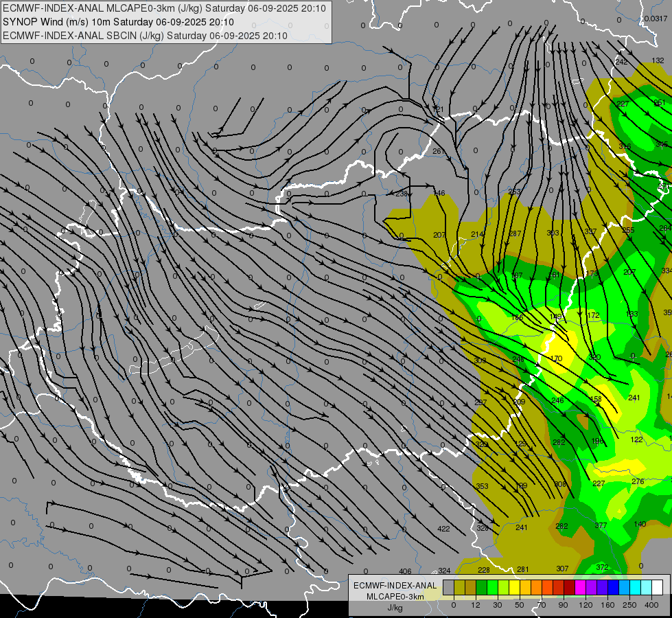Click the map value 337

590,231
